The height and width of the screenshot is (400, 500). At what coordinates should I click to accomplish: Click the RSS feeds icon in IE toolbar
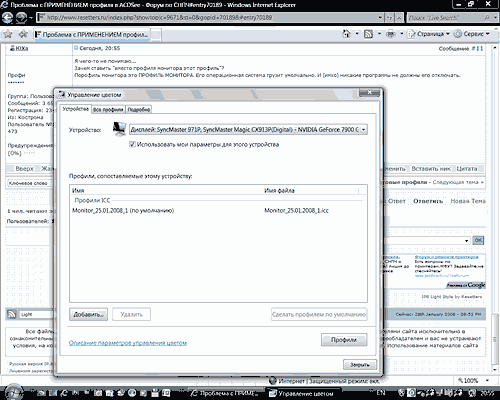coord(369,34)
